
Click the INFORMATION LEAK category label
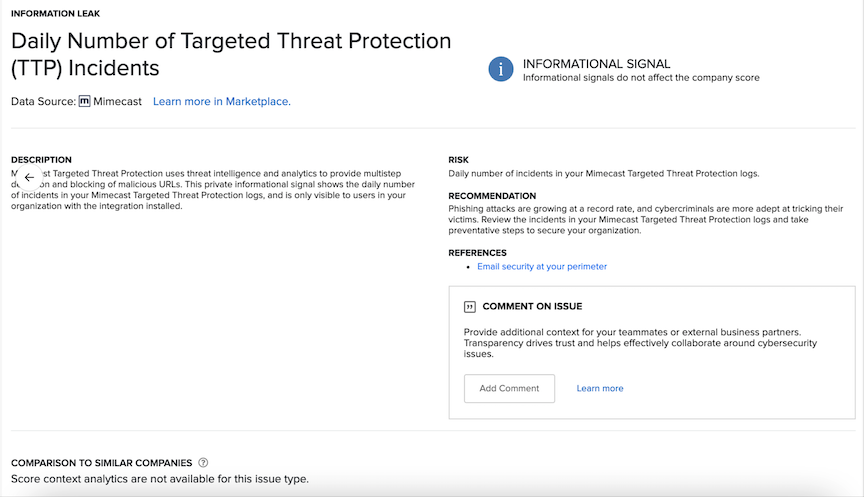(55, 14)
